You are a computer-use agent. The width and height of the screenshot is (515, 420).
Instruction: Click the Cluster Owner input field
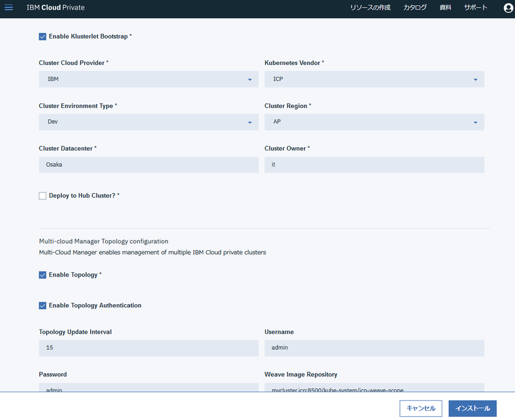[x=374, y=165]
